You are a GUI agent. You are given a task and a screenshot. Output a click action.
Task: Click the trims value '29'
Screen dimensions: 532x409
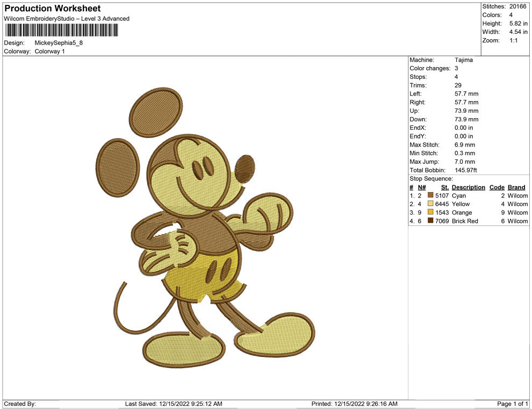[x=458, y=85]
